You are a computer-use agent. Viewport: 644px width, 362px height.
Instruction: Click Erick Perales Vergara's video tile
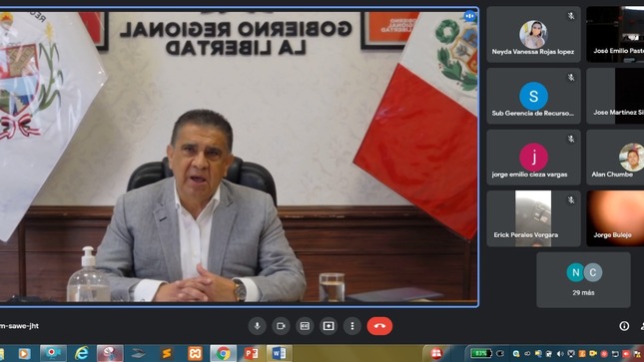coord(533,218)
